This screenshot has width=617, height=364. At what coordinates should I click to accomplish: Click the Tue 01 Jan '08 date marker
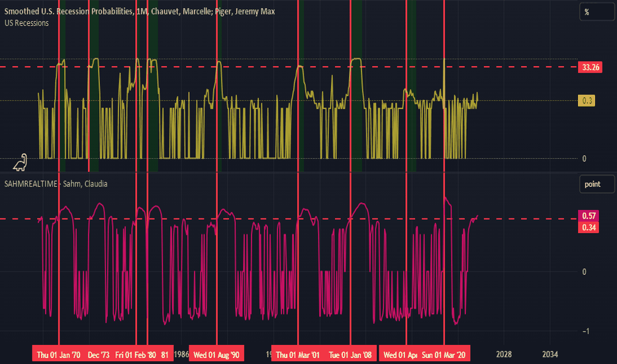(350, 355)
